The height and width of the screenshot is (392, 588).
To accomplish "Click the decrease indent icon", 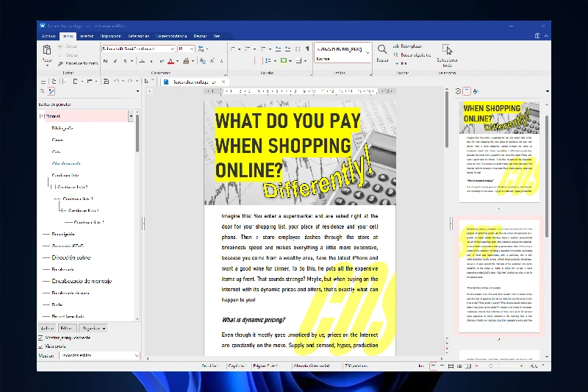I will 279,49.
